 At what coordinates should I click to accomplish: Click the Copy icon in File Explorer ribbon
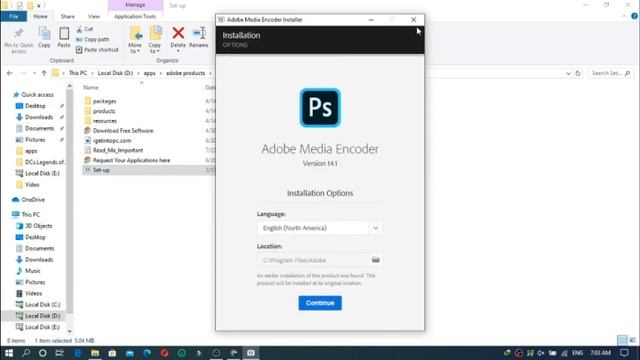(x=44, y=37)
